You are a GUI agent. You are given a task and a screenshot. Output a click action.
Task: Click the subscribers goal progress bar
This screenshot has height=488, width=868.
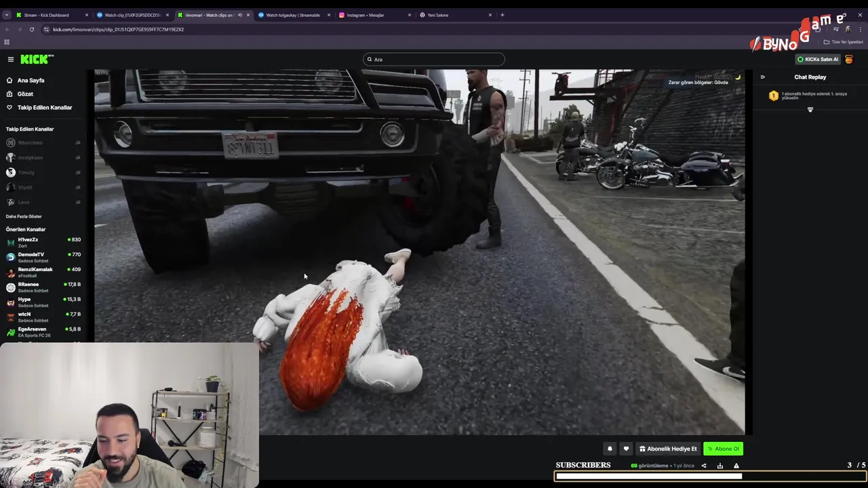point(710,476)
